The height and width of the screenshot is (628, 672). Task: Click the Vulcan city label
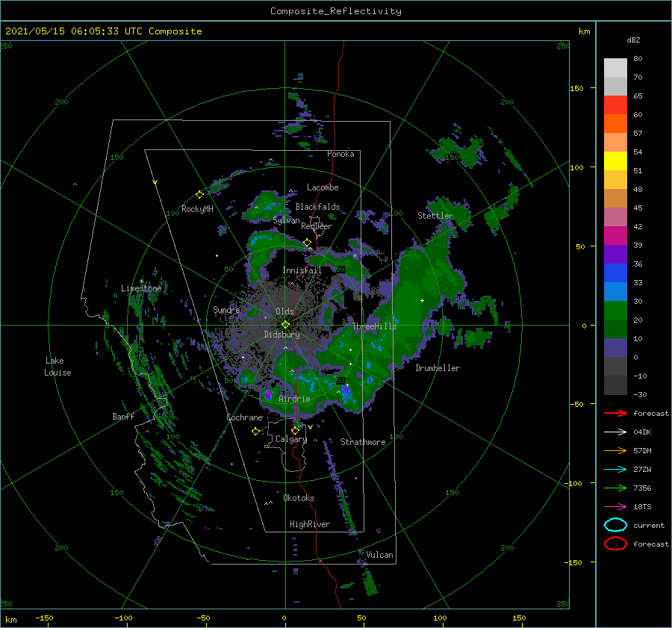pos(379,555)
